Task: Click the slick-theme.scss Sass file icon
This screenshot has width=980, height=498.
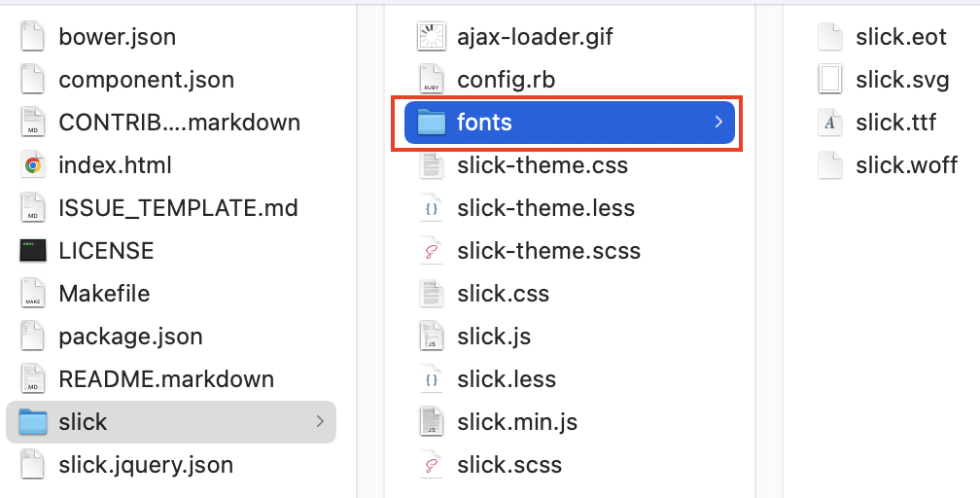Action: click(432, 251)
